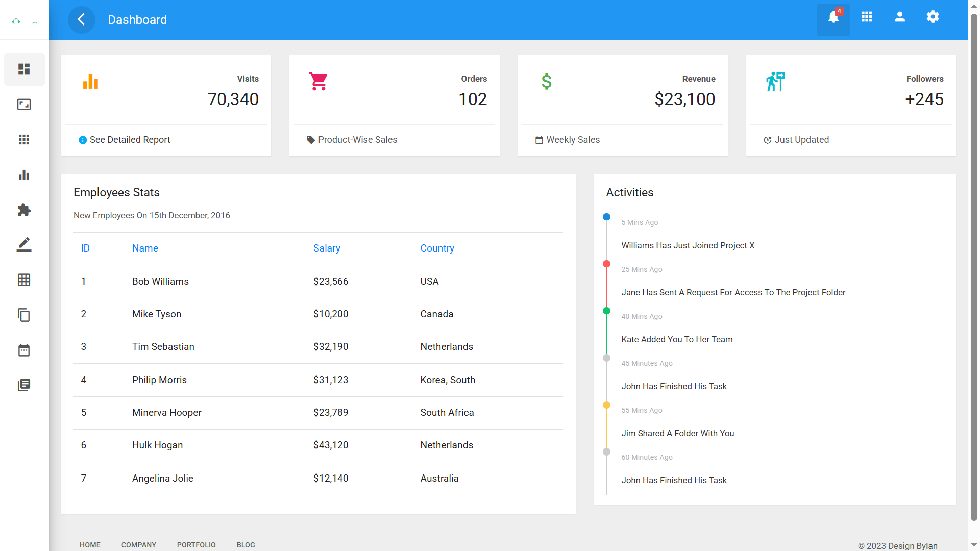The width and height of the screenshot is (980, 551).
Task: Click the calendar icon in sidebar
Action: pyautogui.click(x=24, y=350)
